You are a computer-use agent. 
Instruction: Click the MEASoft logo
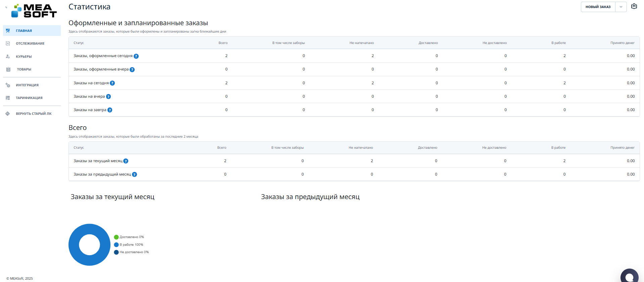pyautogui.click(x=34, y=11)
